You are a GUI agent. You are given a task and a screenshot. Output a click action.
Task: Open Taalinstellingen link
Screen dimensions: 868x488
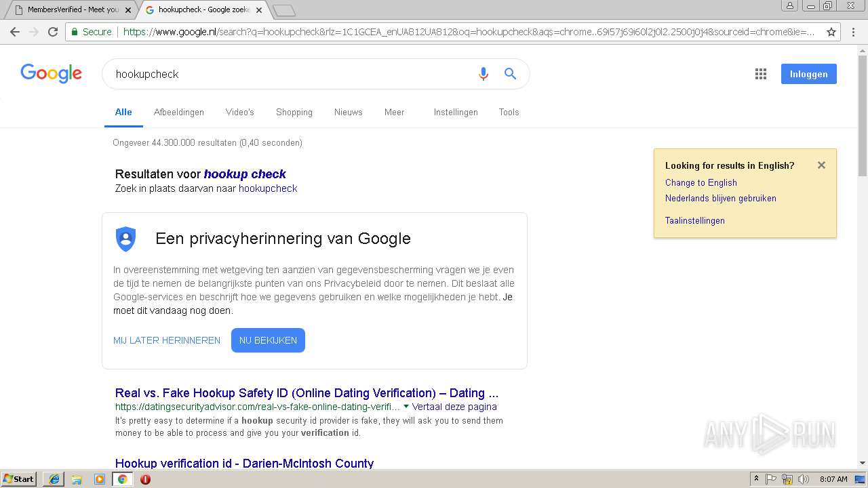click(695, 220)
